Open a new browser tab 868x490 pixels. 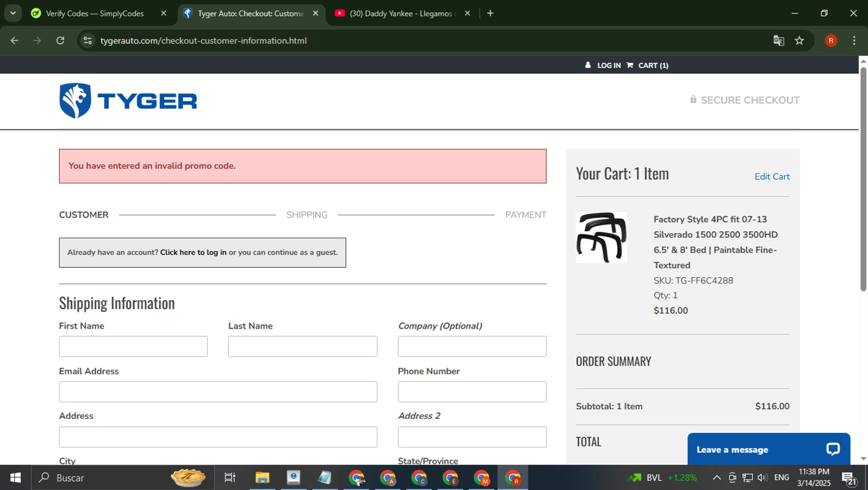pyautogui.click(x=490, y=13)
